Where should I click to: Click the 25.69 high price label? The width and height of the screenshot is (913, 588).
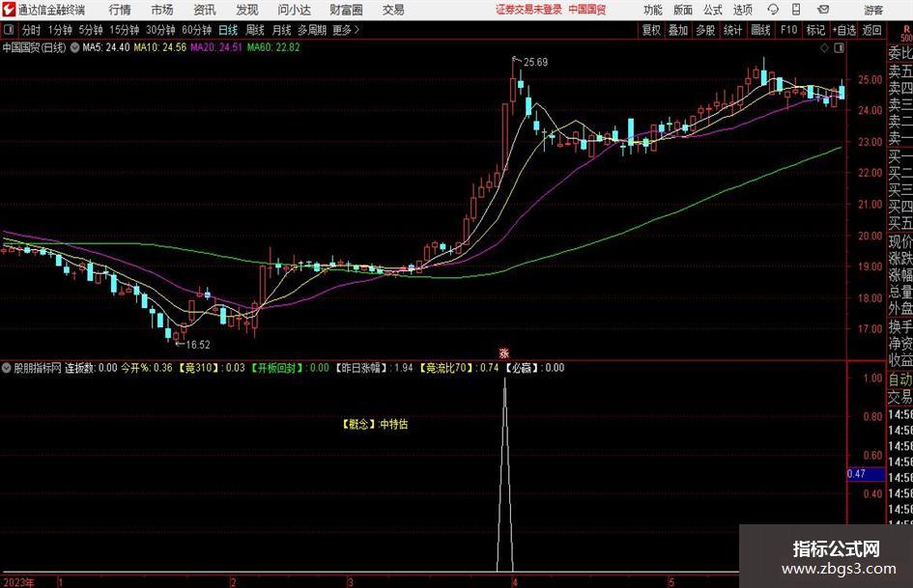point(535,63)
